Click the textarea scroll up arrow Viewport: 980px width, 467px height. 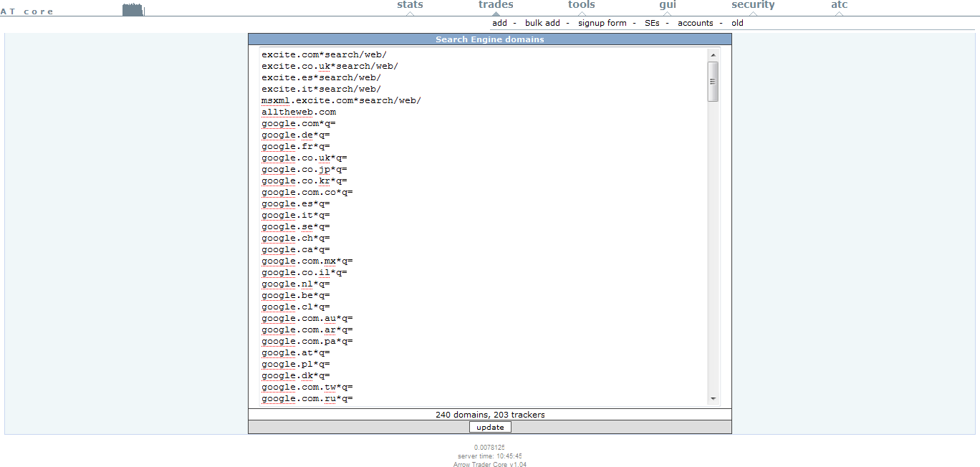713,54
